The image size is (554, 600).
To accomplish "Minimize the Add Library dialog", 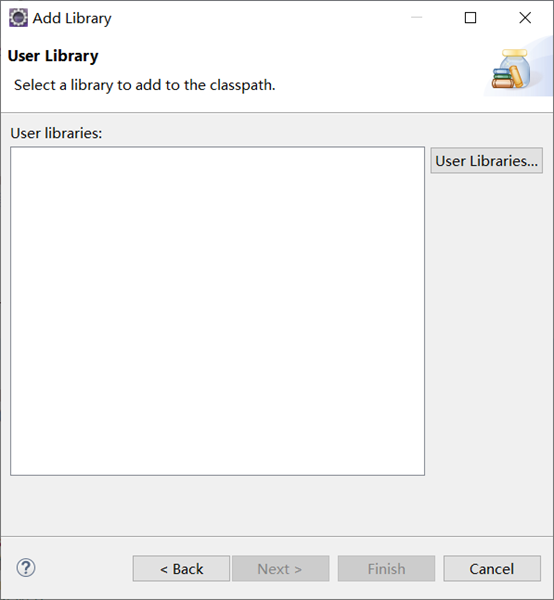I will tap(416, 18).
